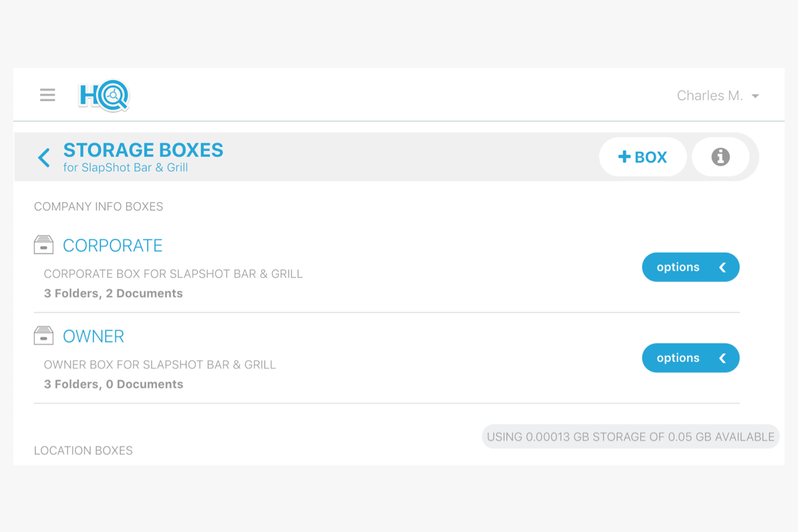This screenshot has width=798, height=532.
Task: Open the info panel via the i button
Action: [x=721, y=157]
